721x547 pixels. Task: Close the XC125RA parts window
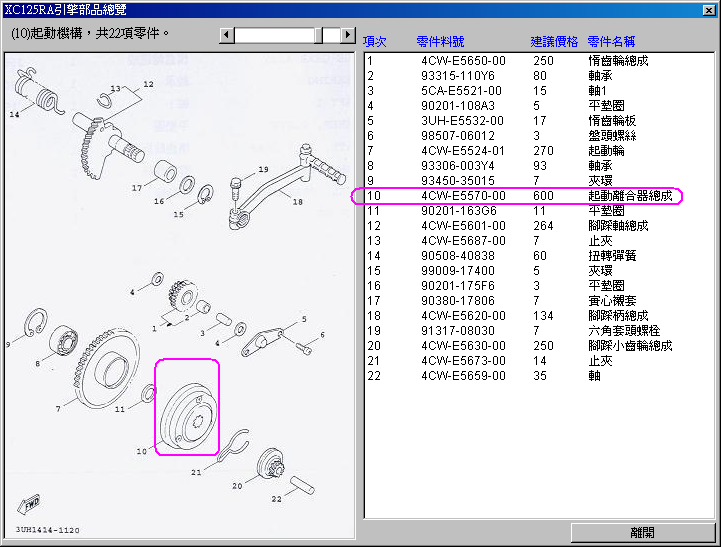tap(709, 10)
